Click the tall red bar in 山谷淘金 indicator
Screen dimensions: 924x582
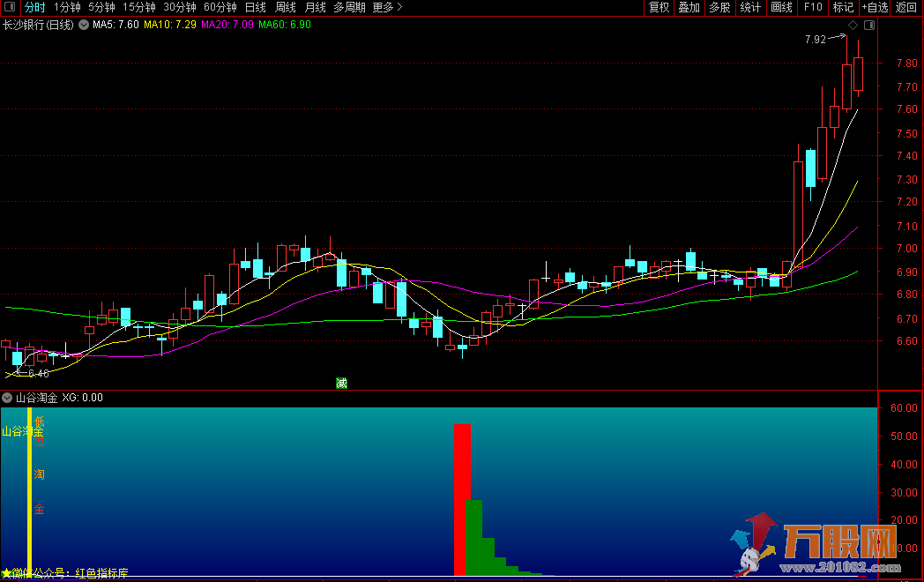coord(462,498)
